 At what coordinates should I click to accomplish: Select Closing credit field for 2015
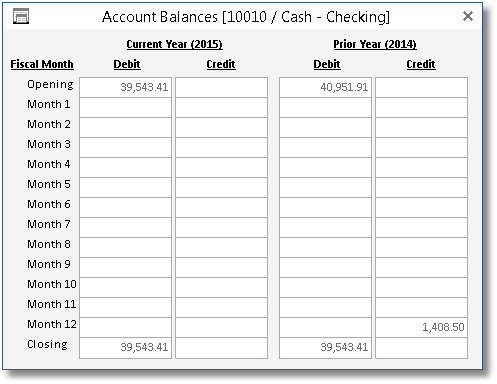[222, 348]
